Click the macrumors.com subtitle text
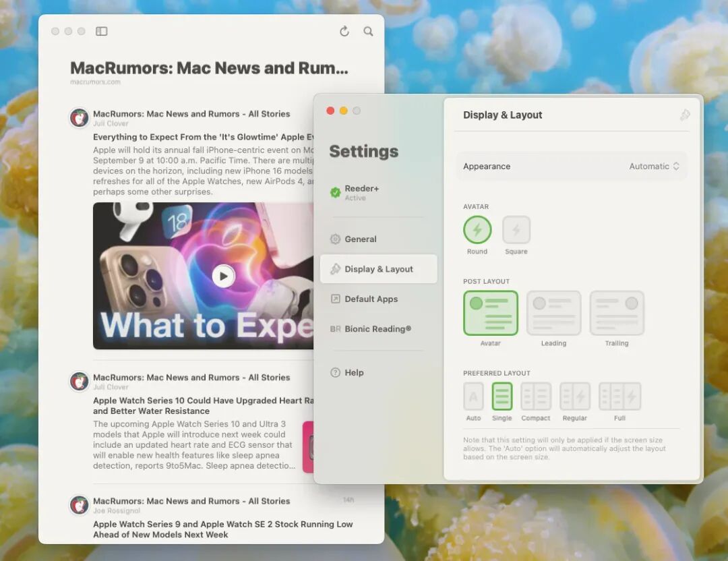 [95, 82]
